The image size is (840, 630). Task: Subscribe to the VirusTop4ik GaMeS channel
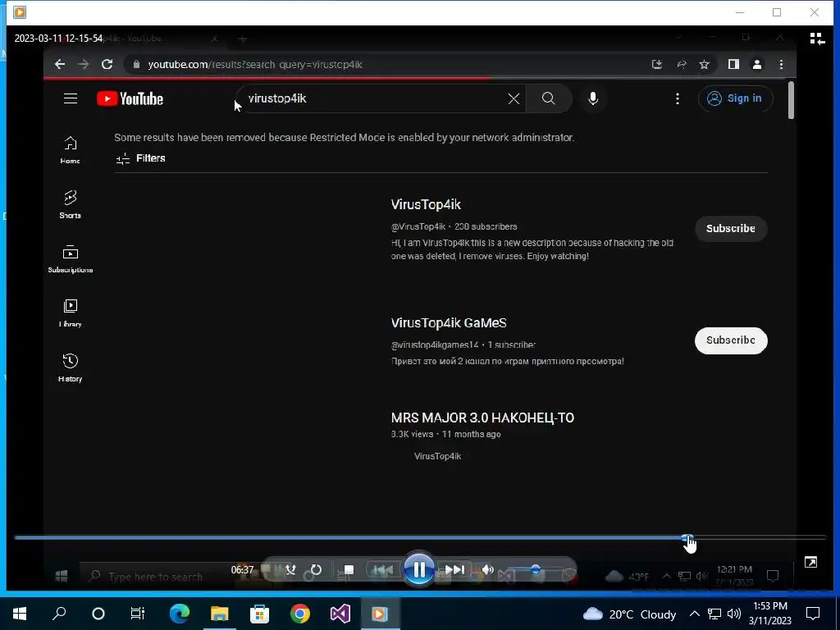pyautogui.click(x=731, y=340)
